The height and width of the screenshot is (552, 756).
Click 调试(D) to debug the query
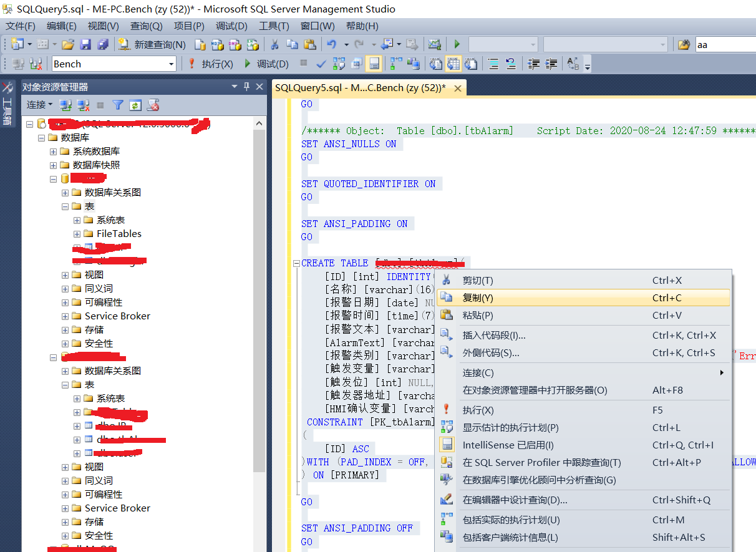[266, 64]
